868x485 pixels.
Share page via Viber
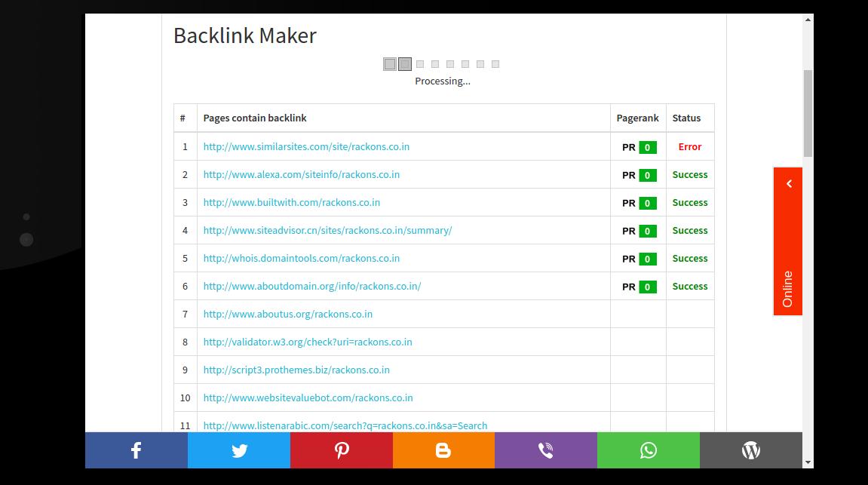[546, 450]
